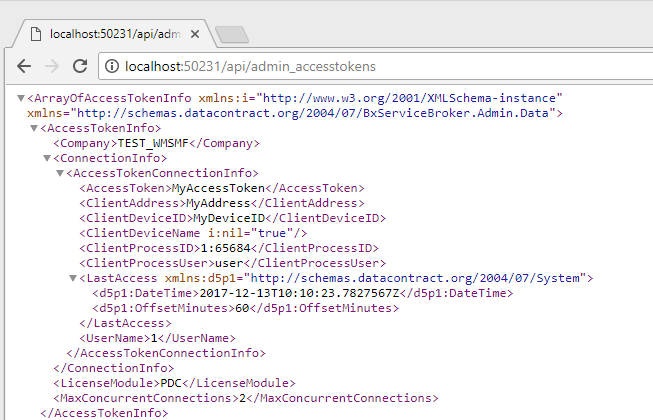The height and width of the screenshot is (420, 653).
Task: Collapse the ConnectionInfo node
Action: (x=46, y=158)
